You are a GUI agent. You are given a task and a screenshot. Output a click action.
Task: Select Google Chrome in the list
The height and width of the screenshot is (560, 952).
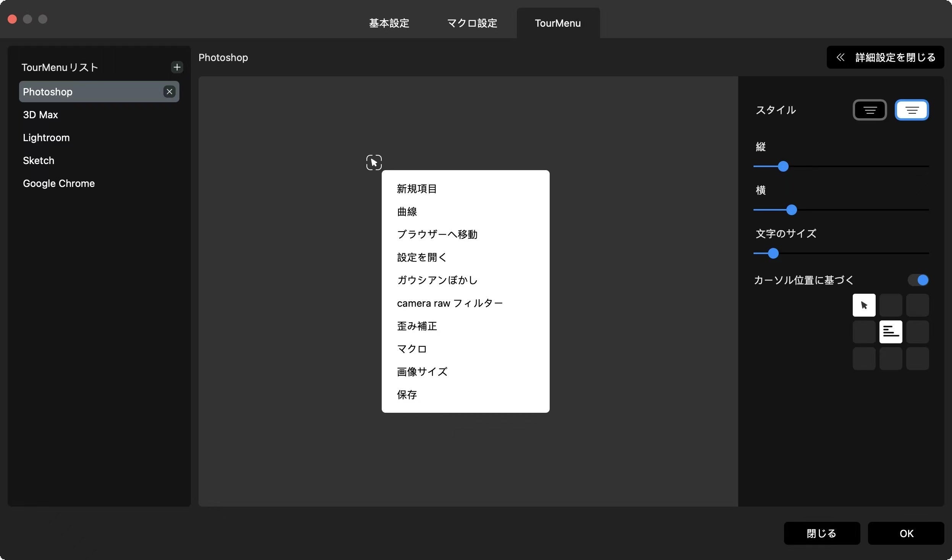click(x=59, y=183)
